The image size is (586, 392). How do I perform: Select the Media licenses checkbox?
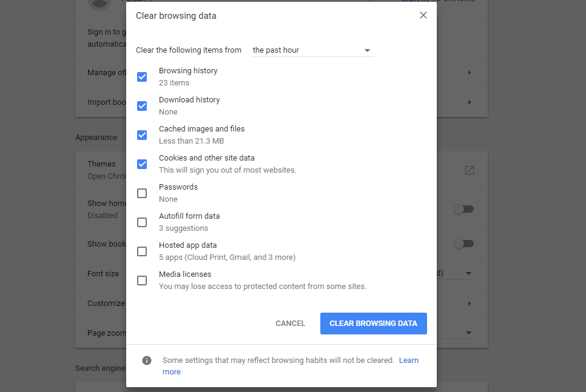coord(142,281)
